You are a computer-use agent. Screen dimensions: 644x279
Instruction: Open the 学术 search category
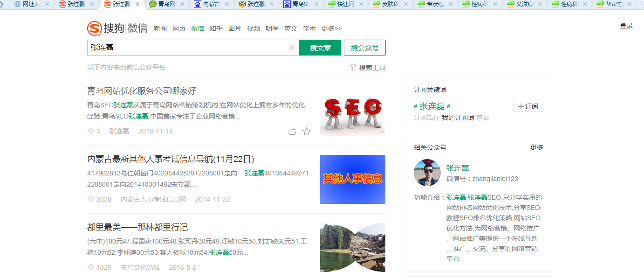coord(309,28)
